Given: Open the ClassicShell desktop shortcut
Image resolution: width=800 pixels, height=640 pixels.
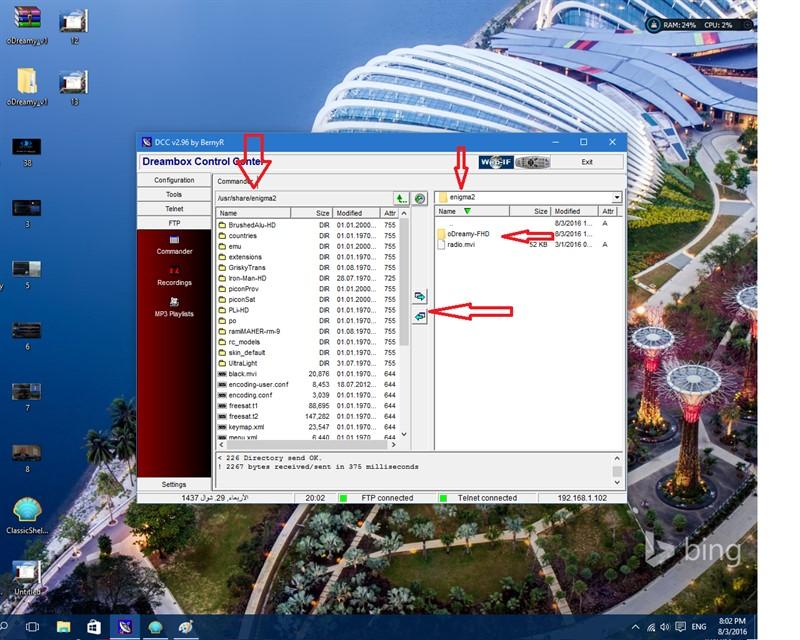Looking at the screenshot, I should coord(27,515).
